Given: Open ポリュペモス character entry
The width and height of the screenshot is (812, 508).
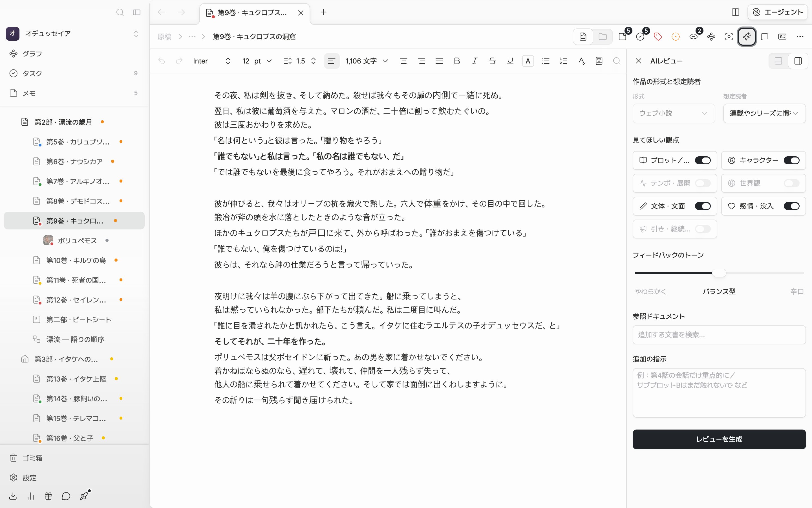Looking at the screenshot, I should pos(74,240).
